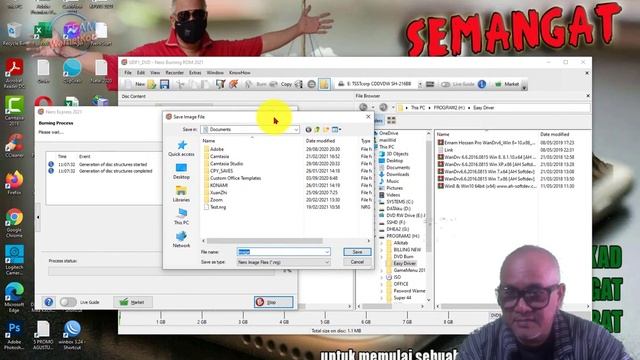Click the Open compilation folder icon
The height and width of the screenshot is (360, 640).
tap(152, 84)
